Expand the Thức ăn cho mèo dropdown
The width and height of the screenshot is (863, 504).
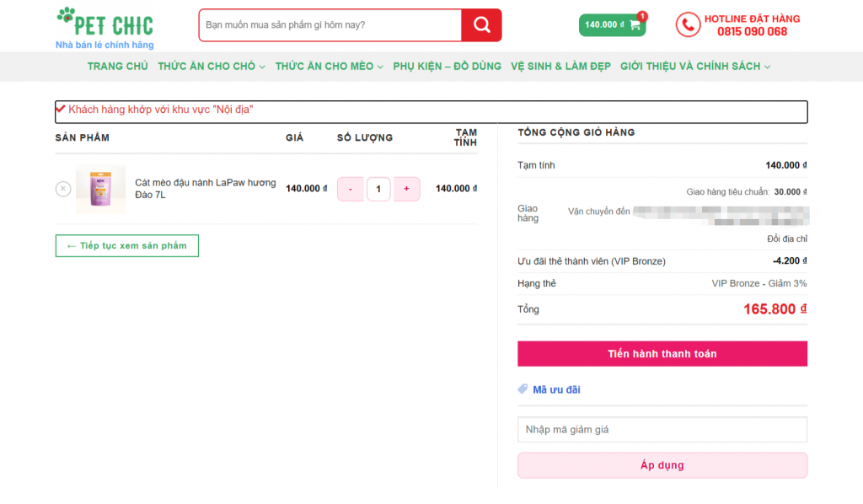pyautogui.click(x=330, y=66)
